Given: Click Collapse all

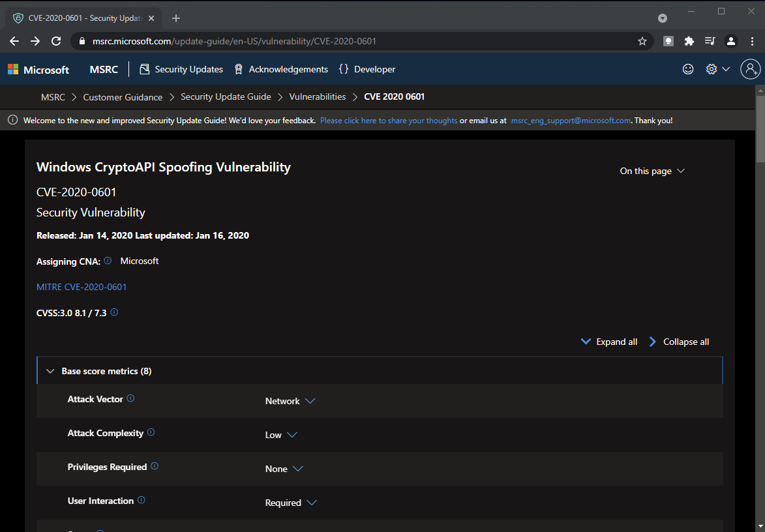Looking at the screenshot, I should (679, 342).
